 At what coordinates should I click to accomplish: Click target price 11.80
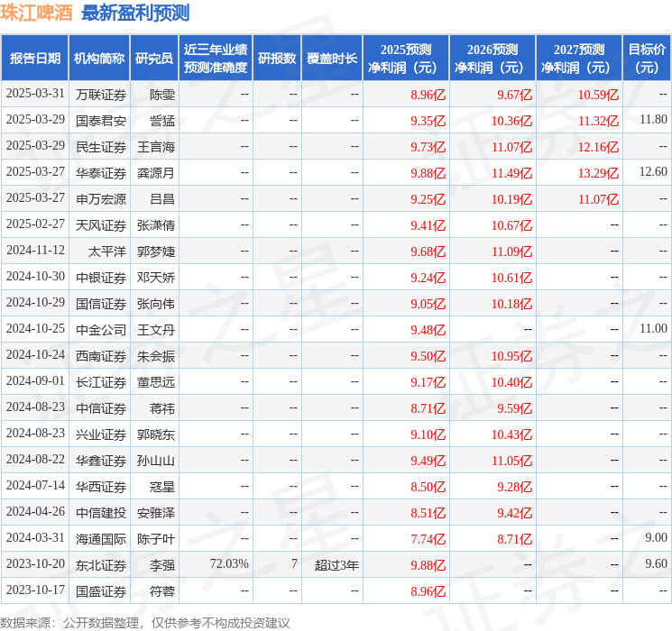(x=653, y=120)
